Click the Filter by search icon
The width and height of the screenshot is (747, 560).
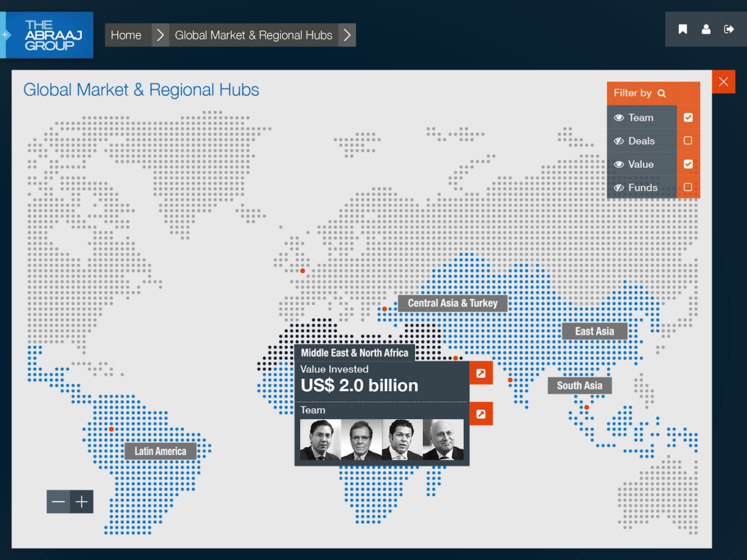tap(662, 94)
